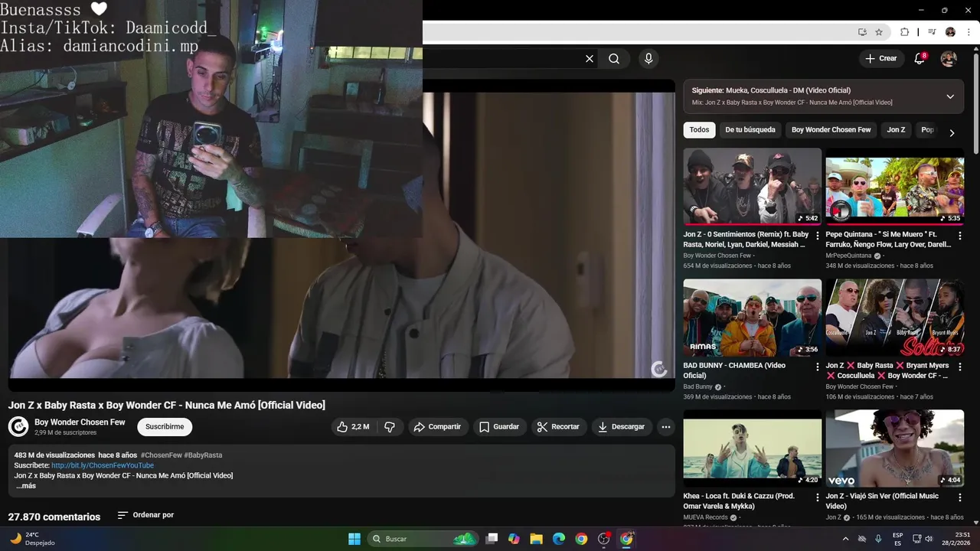The width and height of the screenshot is (980, 551).
Task: Open YouTube notifications bell
Action: 920,59
